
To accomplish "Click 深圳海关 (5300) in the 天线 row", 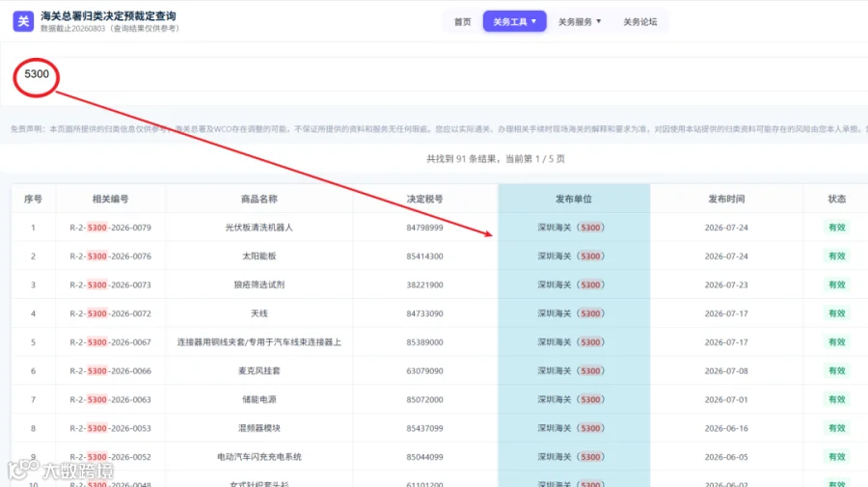I will click(571, 313).
